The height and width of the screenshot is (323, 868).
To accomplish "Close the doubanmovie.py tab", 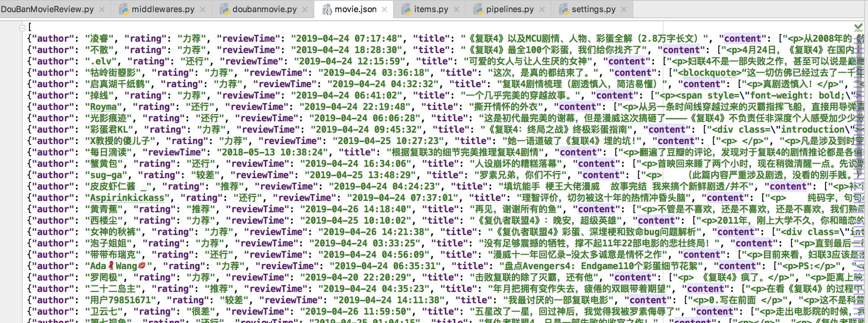I will (x=305, y=9).
